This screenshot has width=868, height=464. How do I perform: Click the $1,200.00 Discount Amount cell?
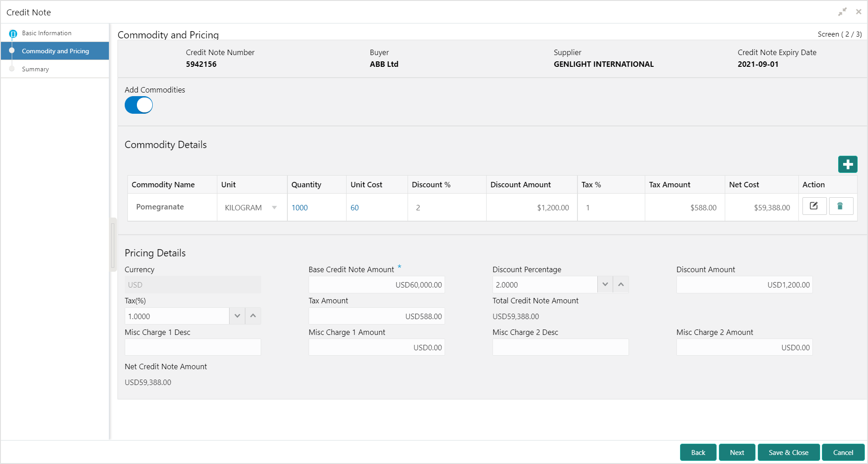[532, 208]
